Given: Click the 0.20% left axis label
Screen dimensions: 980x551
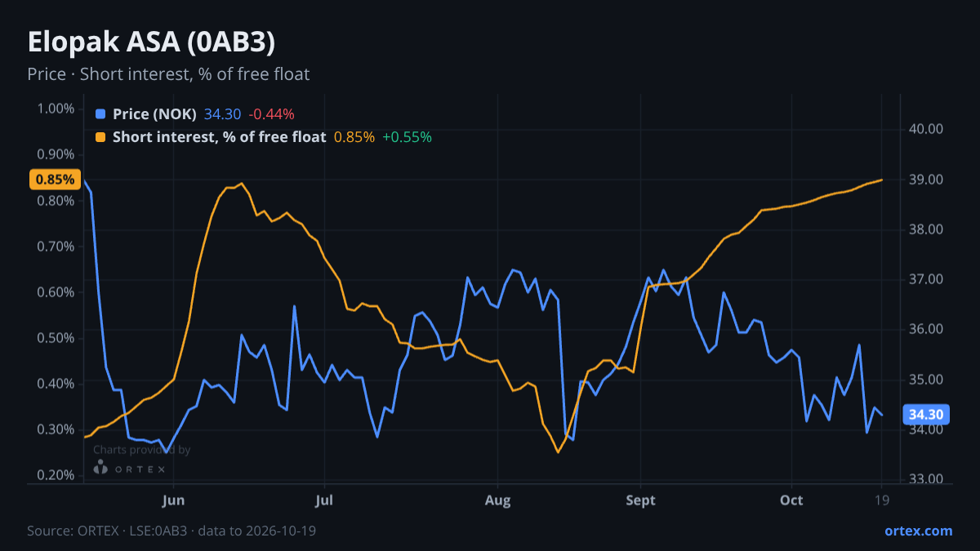Looking at the screenshot, I should click(56, 475).
